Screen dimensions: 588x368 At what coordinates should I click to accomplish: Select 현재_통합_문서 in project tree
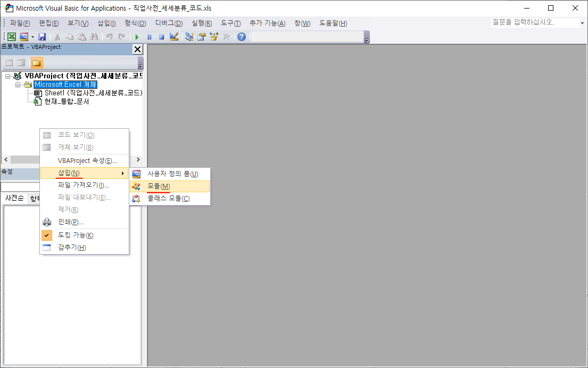[x=67, y=102]
